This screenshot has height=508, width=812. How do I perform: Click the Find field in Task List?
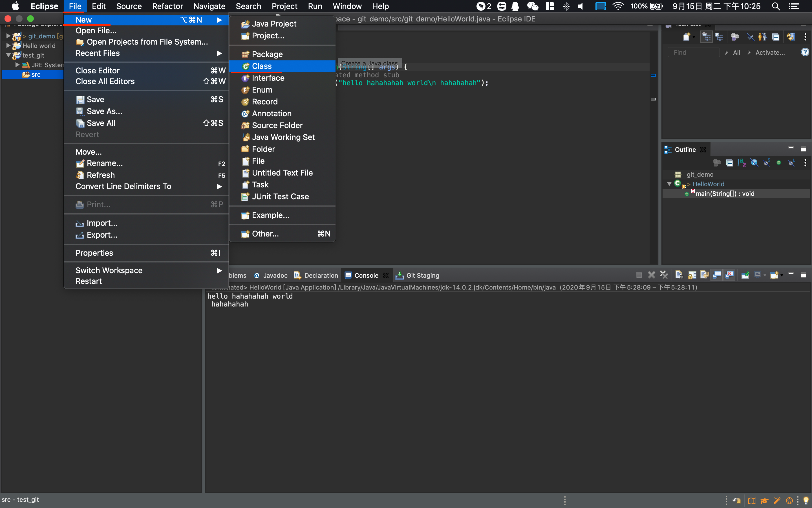tap(694, 52)
